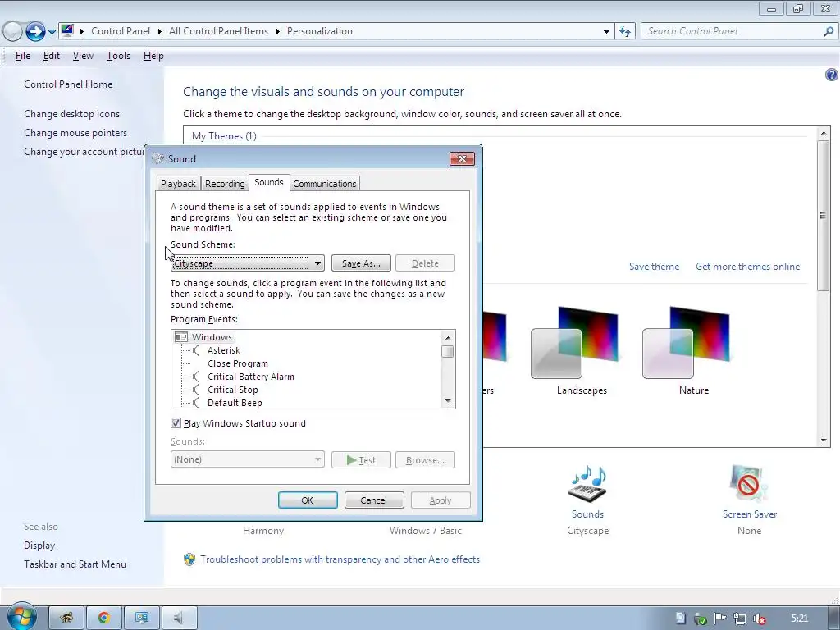Screen dimensions: 840x630
Task: Select the Sounds tab
Action: coord(269,182)
